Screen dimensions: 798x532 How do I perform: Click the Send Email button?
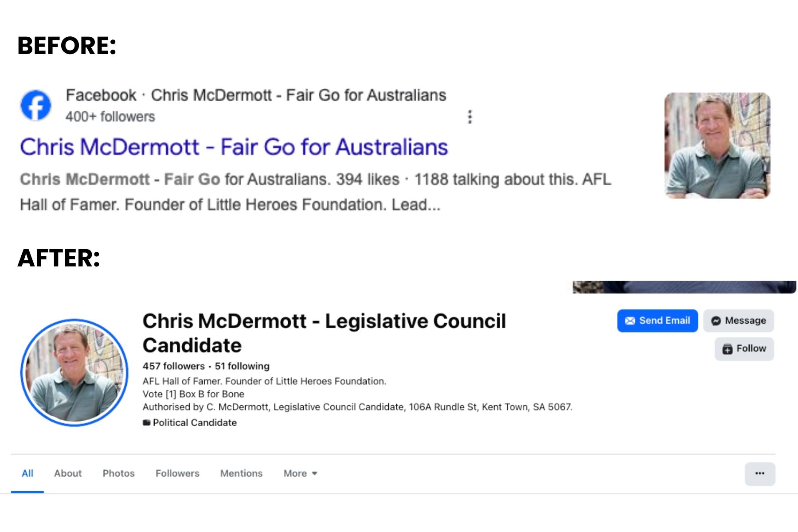[x=657, y=321]
